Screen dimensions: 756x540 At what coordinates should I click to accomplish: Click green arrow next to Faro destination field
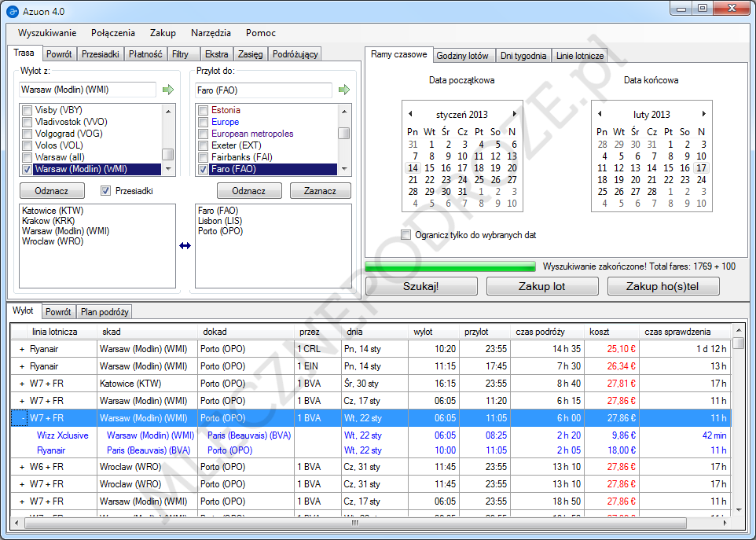coord(343,90)
